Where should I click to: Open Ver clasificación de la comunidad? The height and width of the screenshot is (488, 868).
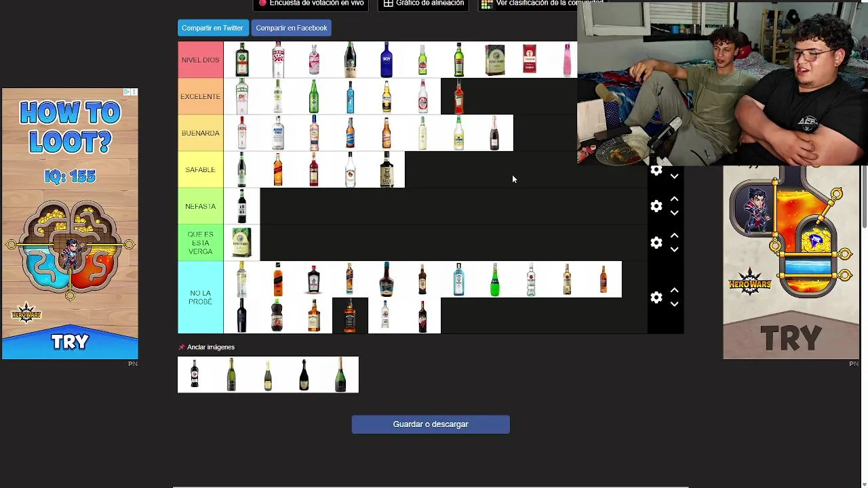[541, 3]
